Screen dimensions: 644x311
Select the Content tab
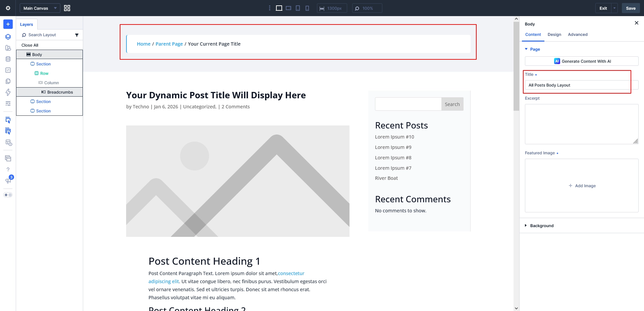[x=533, y=35]
